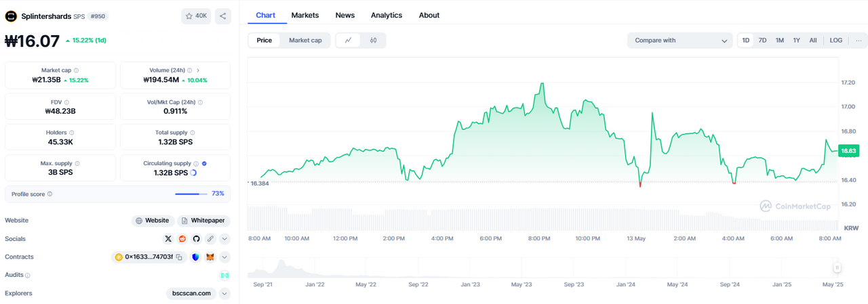Image resolution: width=868 pixels, height=304 pixels.
Task: Click the 45.33K holders value
Action: [60, 142]
